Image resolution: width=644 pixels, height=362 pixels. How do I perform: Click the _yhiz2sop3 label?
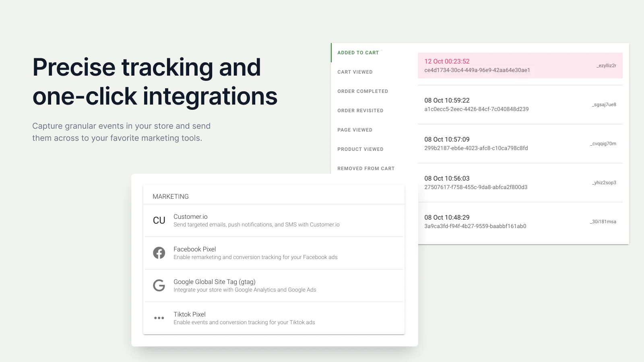pos(604,183)
